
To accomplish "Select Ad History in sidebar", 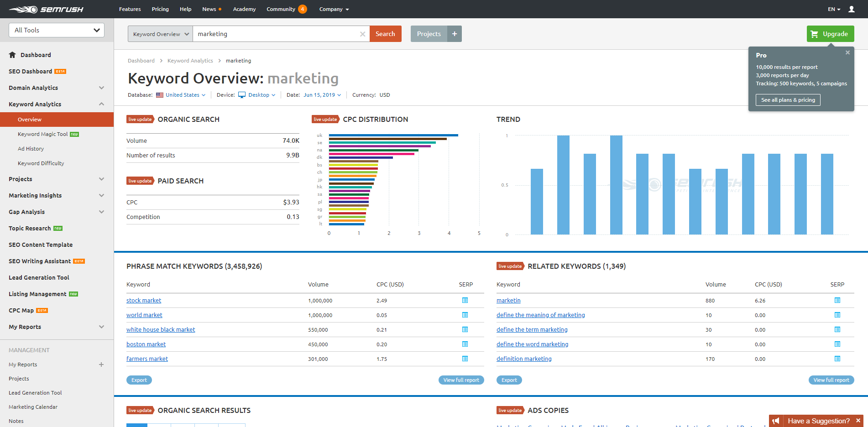I will [31, 149].
